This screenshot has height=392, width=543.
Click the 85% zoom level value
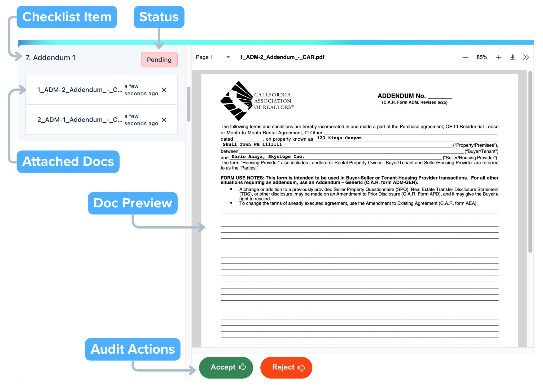point(482,57)
